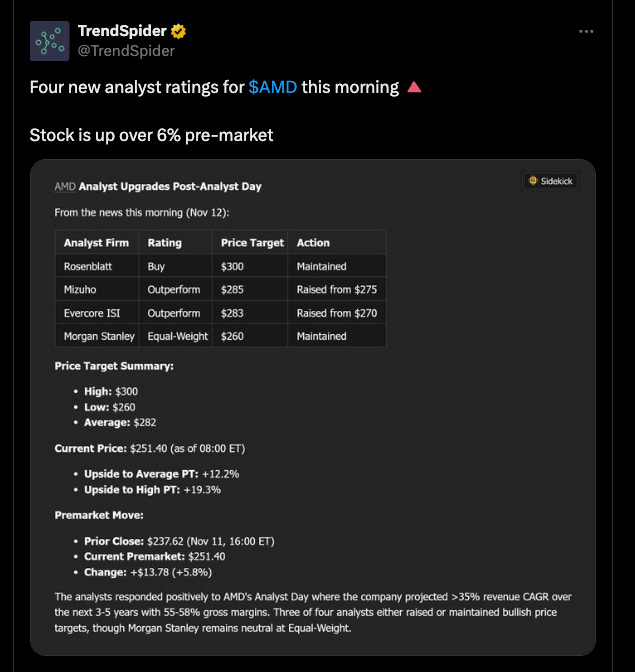Select the Morgan Stanley table cell
This screenshot has width=635, height=672.
pyautogui.click(x=101, y=336)
